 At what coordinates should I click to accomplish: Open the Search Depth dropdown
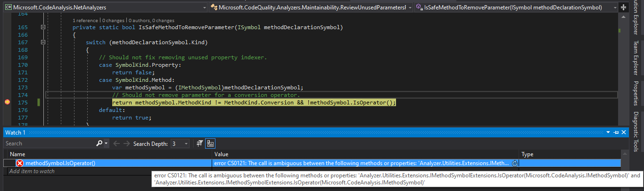[x=186, y=143]
